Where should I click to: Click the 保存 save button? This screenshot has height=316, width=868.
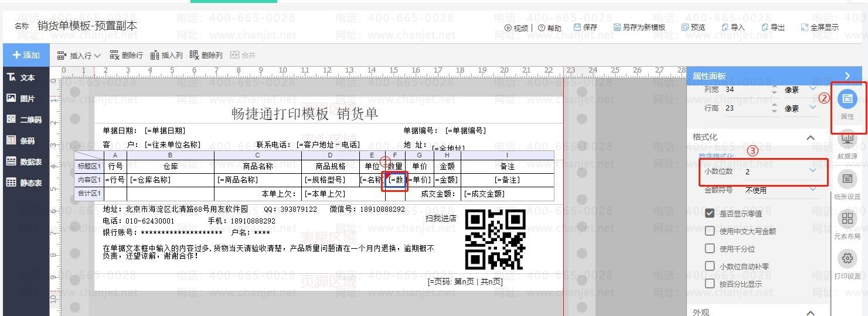(586, 28)
